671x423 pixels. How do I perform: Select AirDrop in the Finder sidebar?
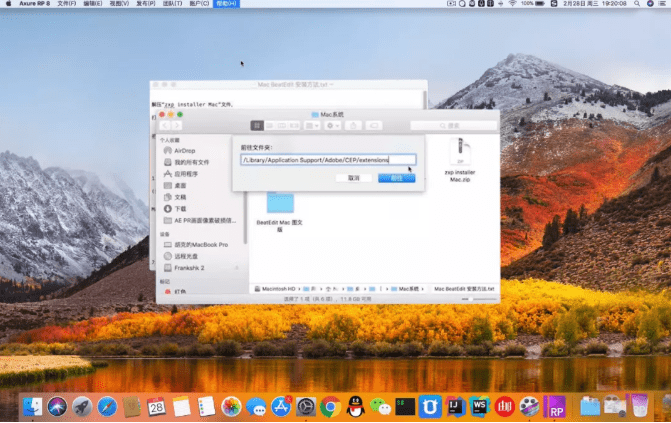(x=184, y=151)
